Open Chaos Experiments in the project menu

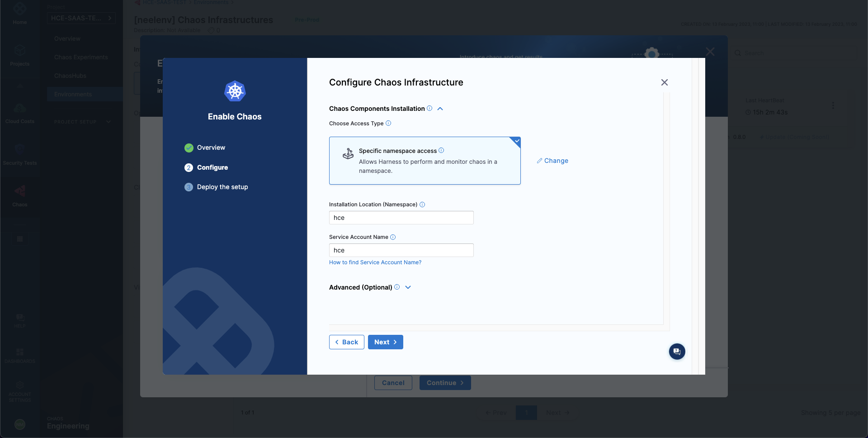81,57
